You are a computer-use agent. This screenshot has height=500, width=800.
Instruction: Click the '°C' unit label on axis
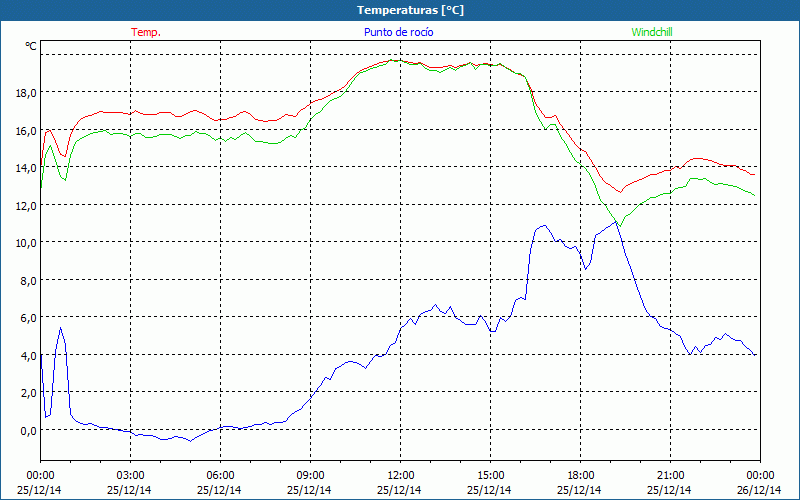point(31,46)
